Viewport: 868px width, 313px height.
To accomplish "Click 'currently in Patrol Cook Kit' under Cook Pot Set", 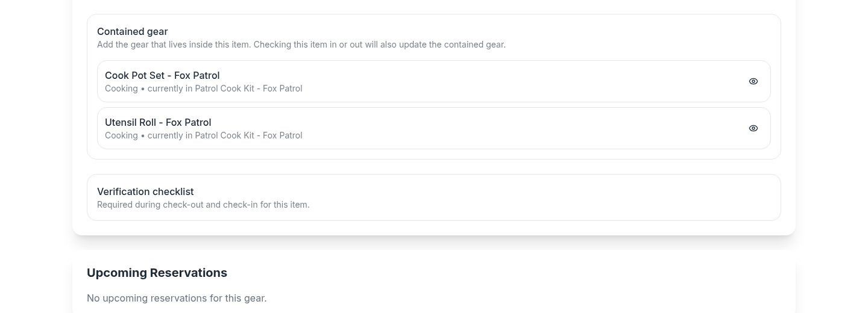I will (225, 88).
